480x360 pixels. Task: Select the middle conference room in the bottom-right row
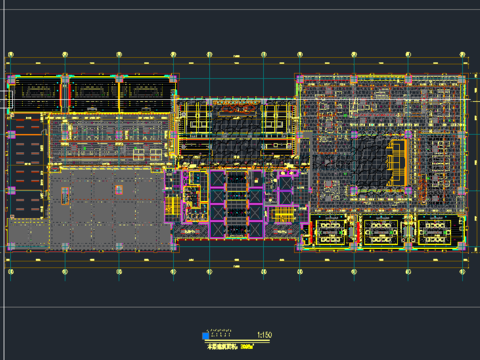[381, 230]
